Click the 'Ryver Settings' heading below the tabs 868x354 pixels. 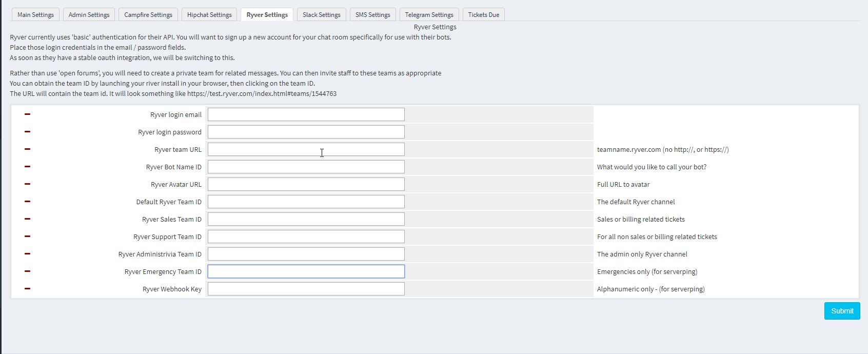[x=435, y=27]
